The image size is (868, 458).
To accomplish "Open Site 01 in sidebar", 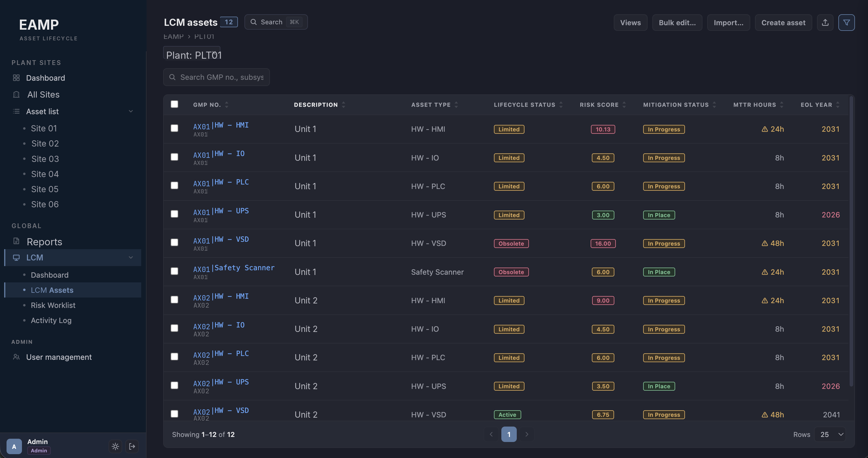I will [x=44, y=128].
